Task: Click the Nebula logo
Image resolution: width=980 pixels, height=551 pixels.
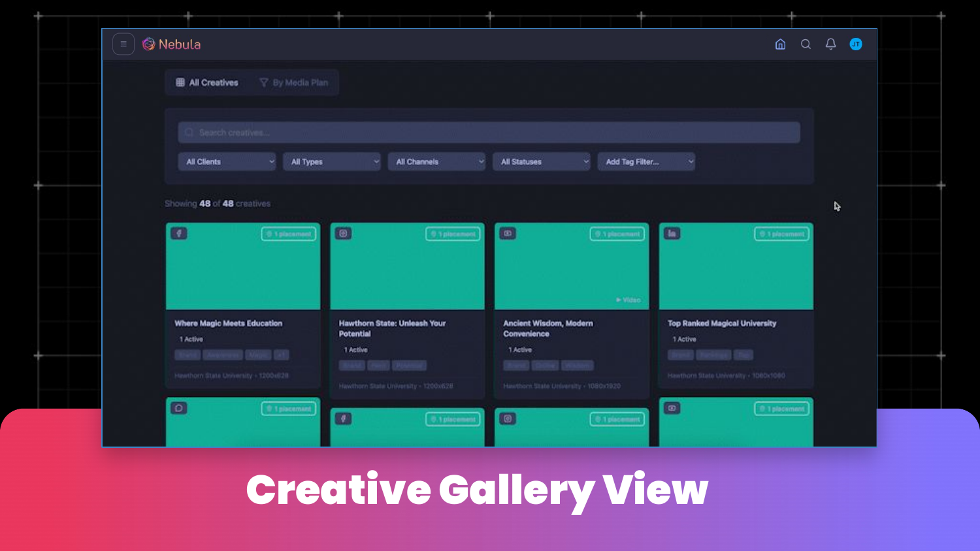Action: pyautogui.click(x=171, y=44)
